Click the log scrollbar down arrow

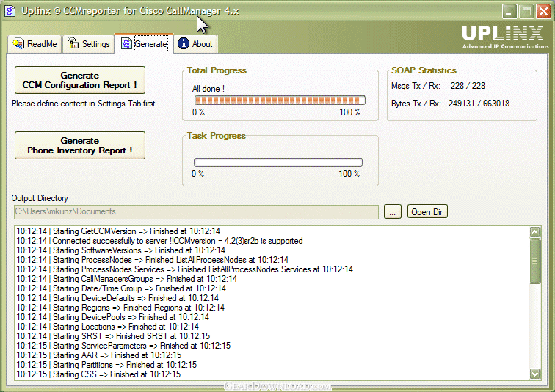(x=534, y=373)
